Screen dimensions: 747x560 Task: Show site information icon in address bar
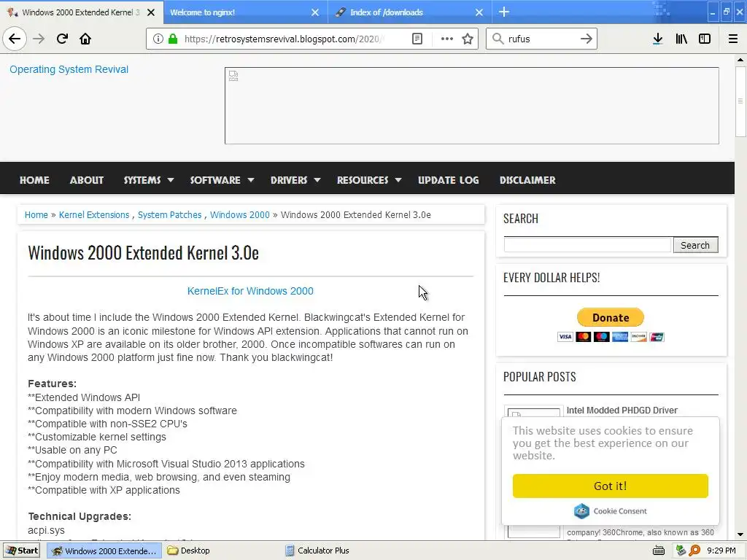158,39
